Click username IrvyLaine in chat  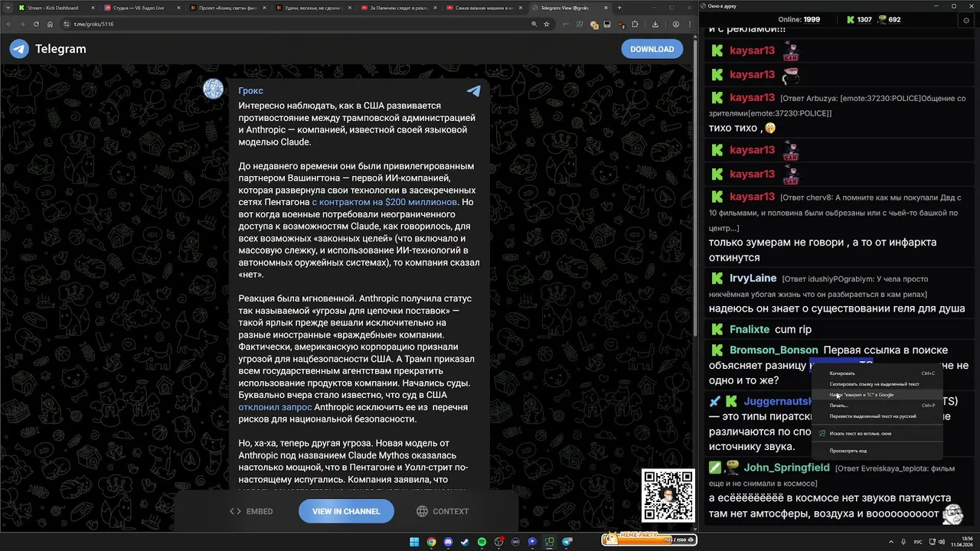point(753,278)
